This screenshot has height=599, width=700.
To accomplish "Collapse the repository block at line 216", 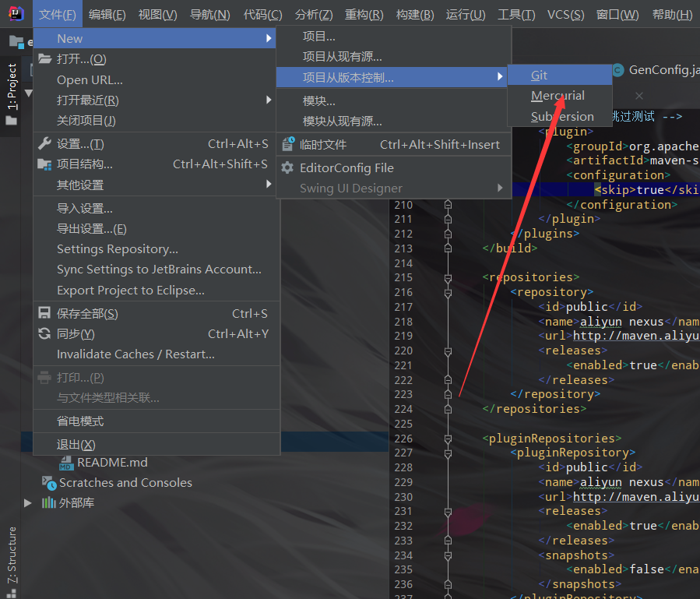I will (x=448, y=293).
